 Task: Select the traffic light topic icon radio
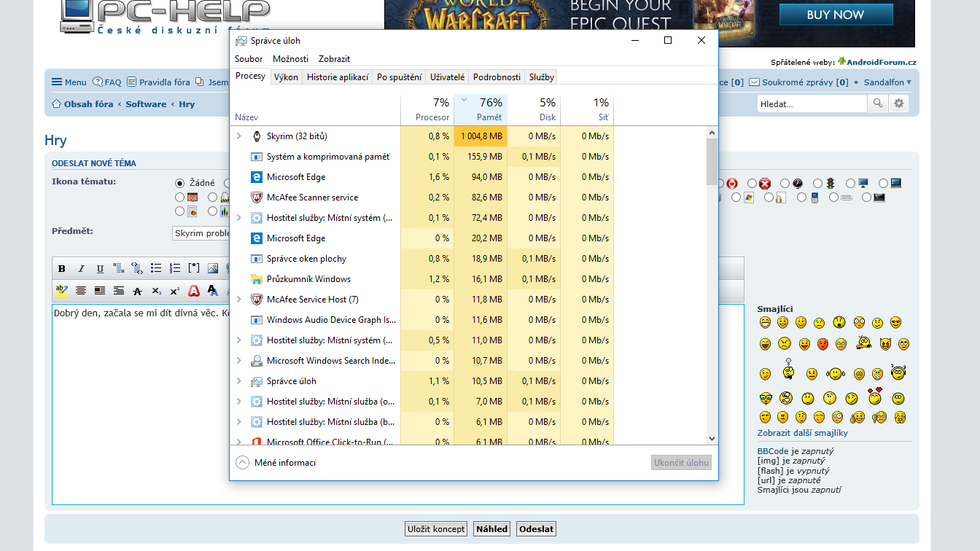point(817,184)
